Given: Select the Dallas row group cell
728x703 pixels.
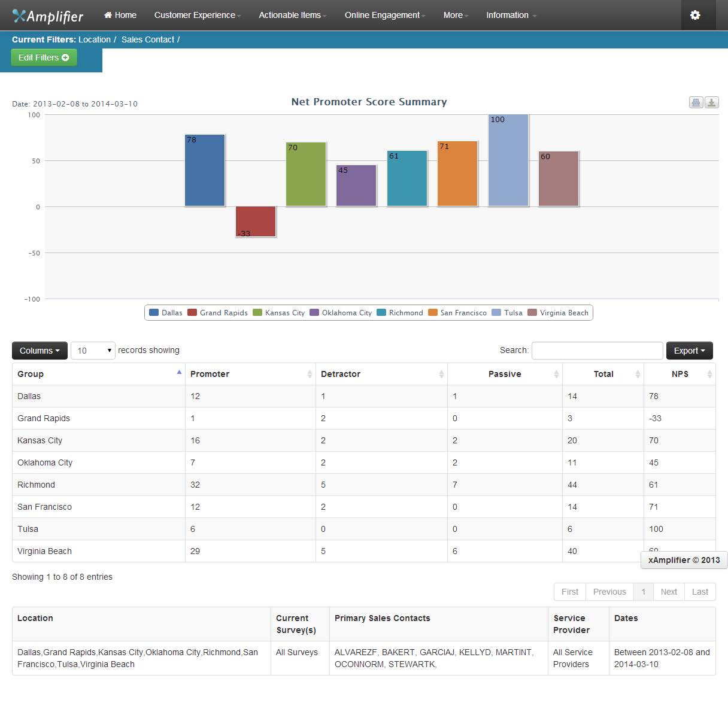Looking at the screenshot, I should 99,396.
